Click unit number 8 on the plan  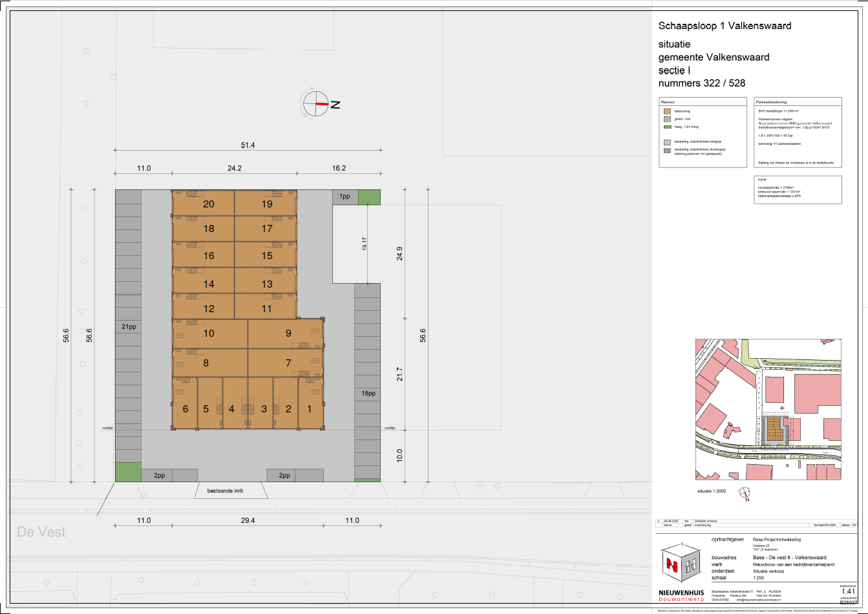point(206,363)
